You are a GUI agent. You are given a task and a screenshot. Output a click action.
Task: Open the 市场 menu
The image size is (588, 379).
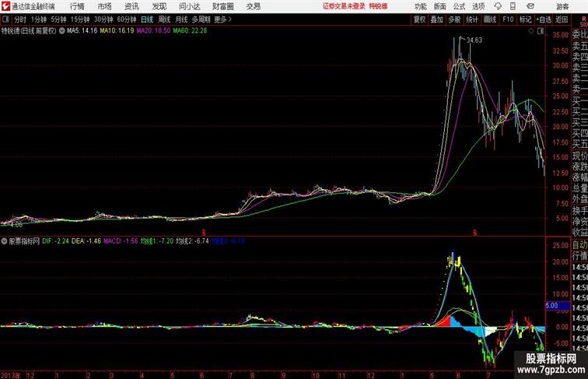(x=105, y=6)
